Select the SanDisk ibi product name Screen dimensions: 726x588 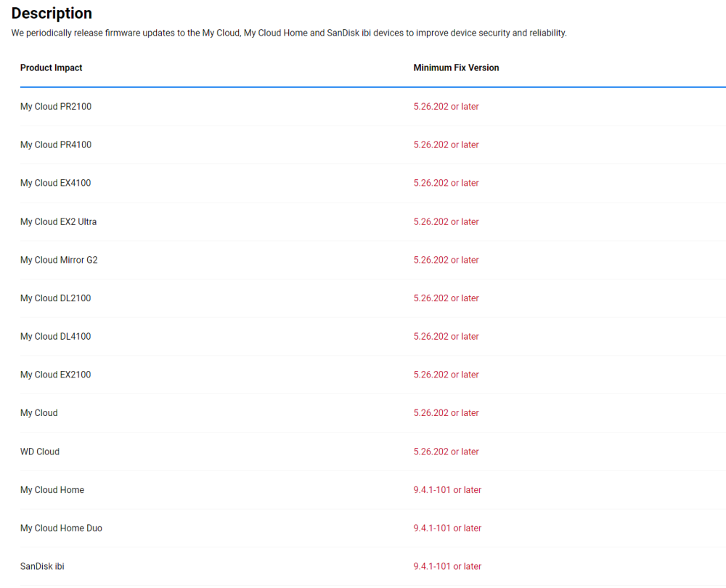click(42, 566)
